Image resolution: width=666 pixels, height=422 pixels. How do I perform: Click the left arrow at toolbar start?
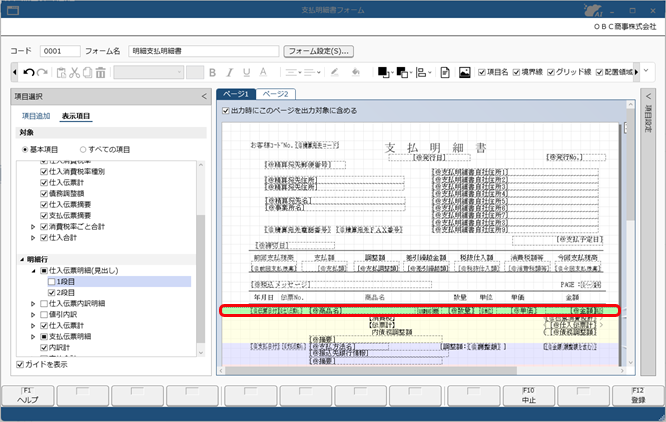tap(15, 73)
